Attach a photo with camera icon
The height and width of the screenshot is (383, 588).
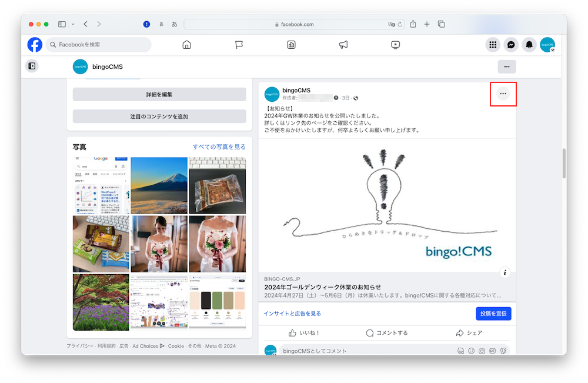point(482,351)
